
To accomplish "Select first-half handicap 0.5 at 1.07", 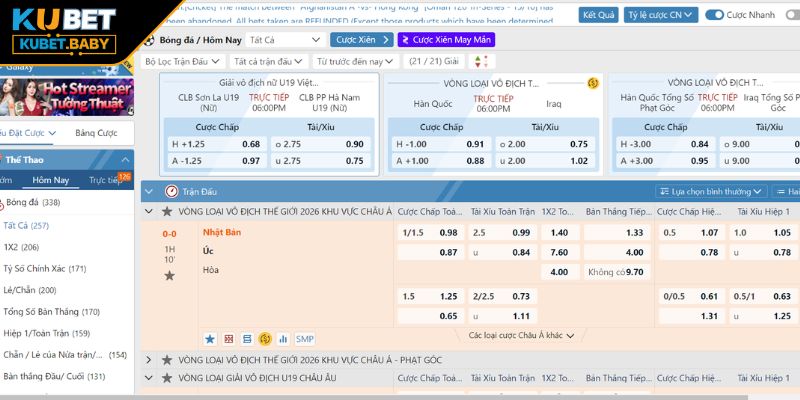I will click(x=691, y=233).
